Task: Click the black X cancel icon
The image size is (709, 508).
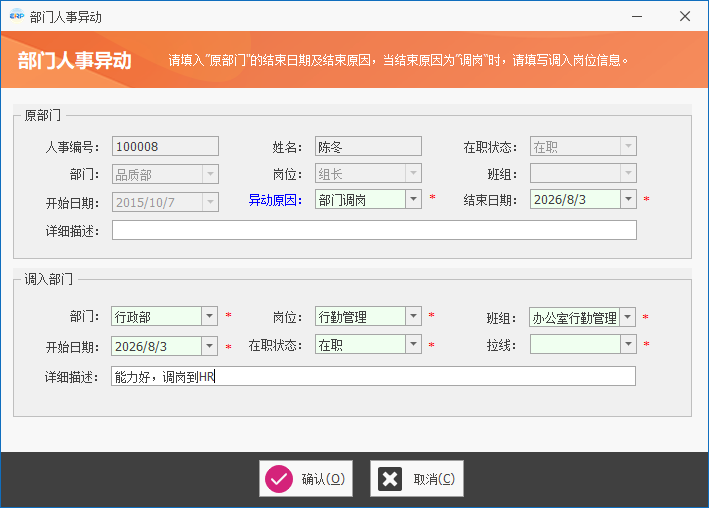Action: 390,479
